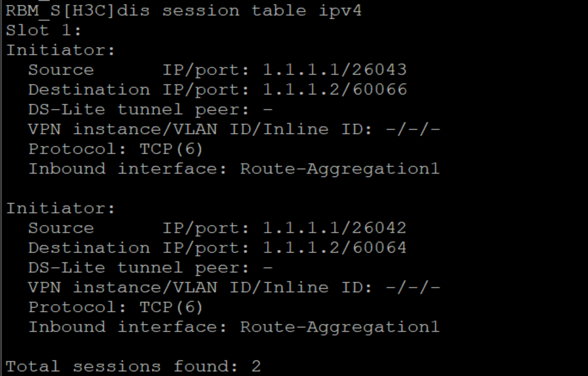Screen dimensions: 588x376
Task: Click destination address 1.1.1.2/60066
Action: coord(335,90)
